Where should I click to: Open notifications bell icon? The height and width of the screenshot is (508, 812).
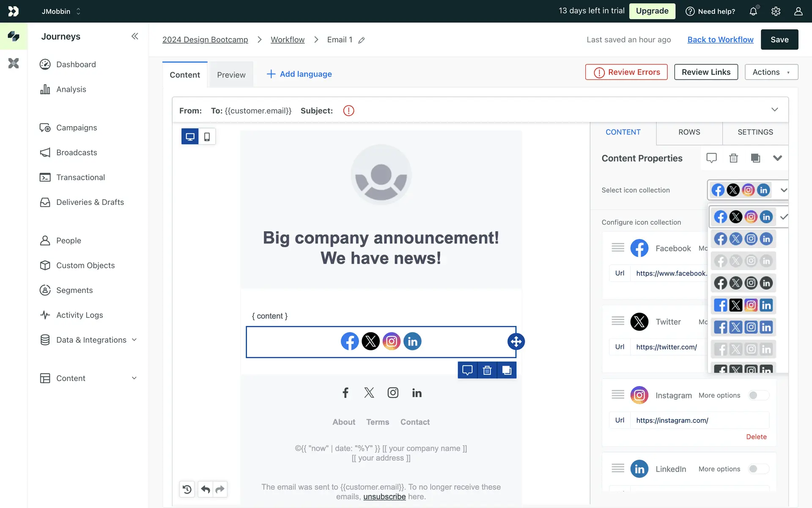pos(753,11)
